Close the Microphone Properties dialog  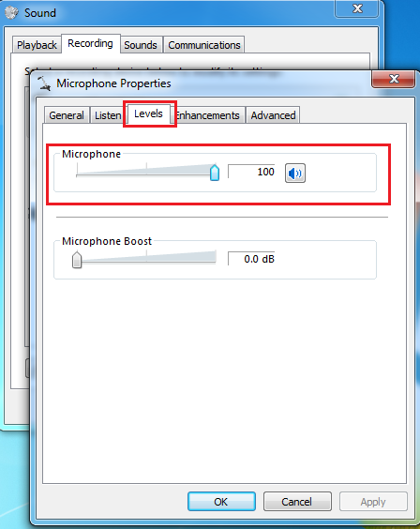pos(394,80)
